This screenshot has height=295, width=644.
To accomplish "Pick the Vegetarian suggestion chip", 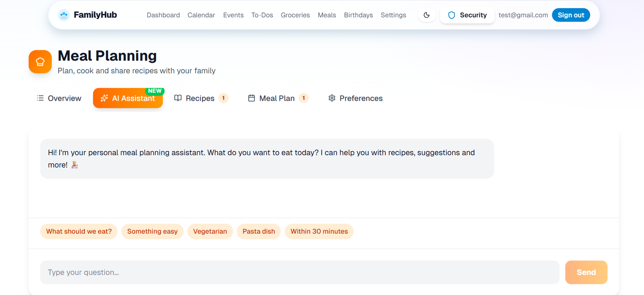I will coord(210,231).
